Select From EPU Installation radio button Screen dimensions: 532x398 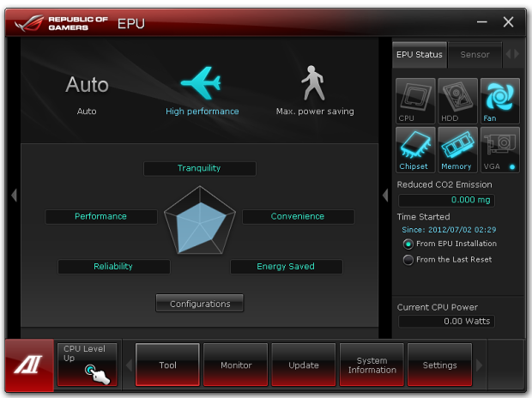408,244
